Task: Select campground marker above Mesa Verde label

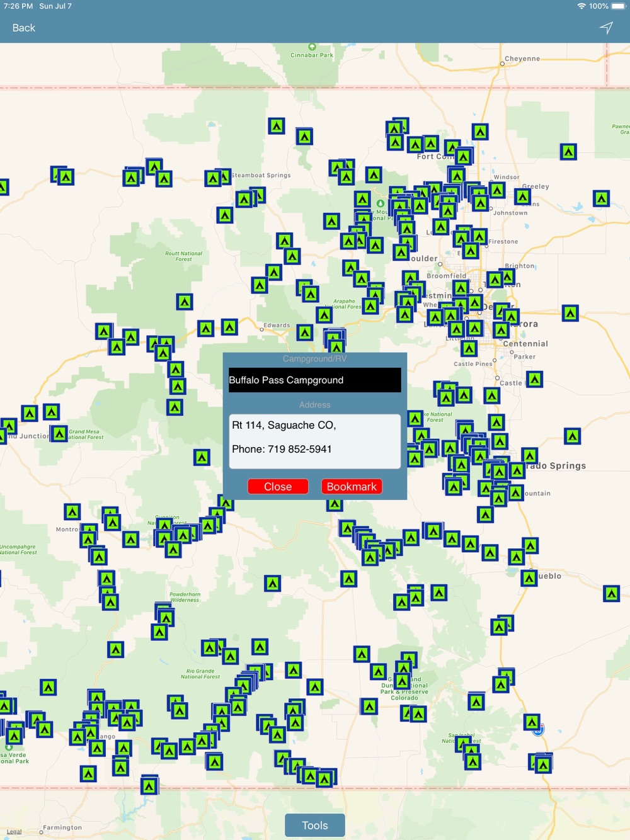Action: (14, 735)
